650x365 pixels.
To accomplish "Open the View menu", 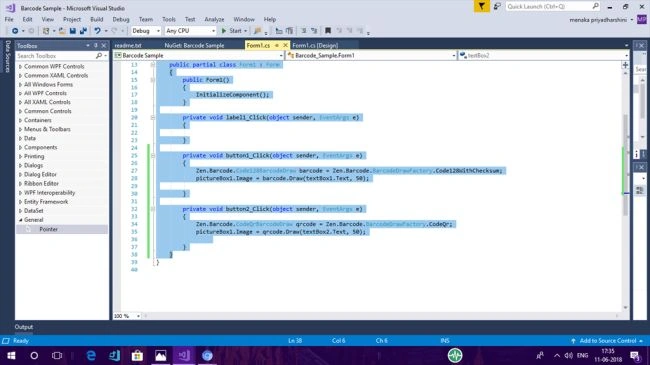I will tap(47, 19).
